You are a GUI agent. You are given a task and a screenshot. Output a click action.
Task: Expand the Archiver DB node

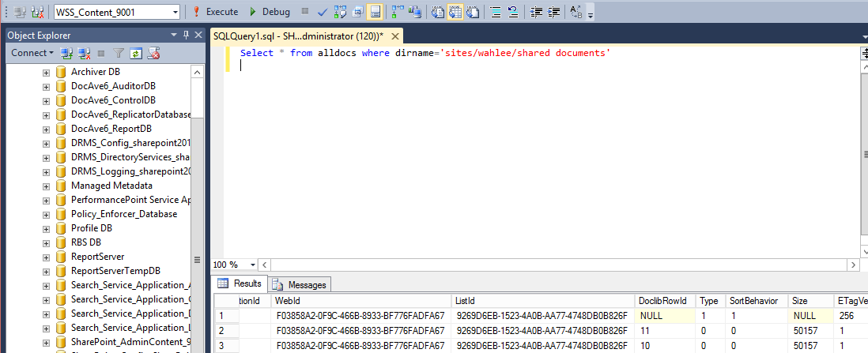coord(46,73)
